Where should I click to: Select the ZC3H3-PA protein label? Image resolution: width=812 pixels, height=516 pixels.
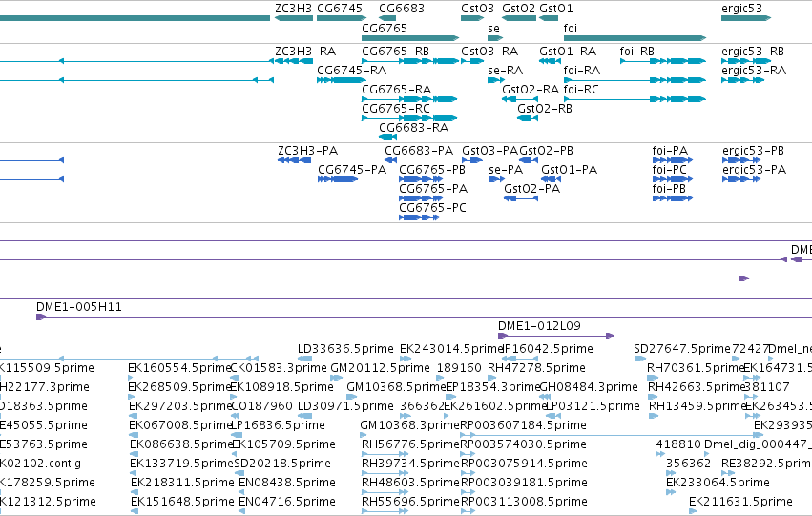click(x=307, y=151)
